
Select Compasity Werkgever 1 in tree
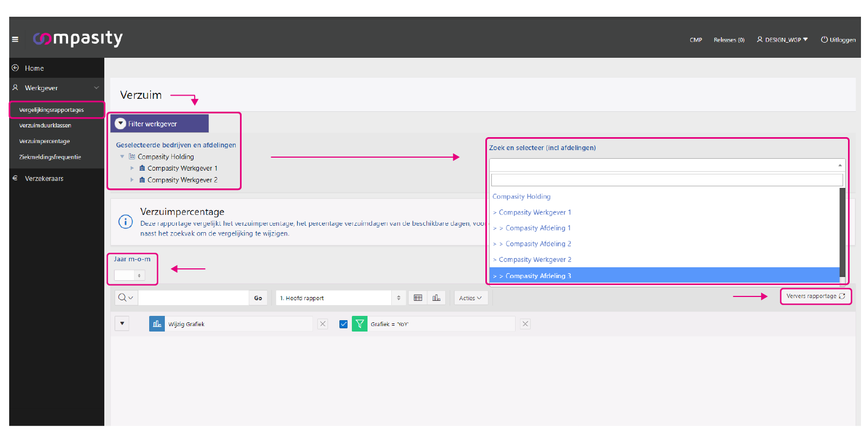pyautogui.click(x=182, y=168)
